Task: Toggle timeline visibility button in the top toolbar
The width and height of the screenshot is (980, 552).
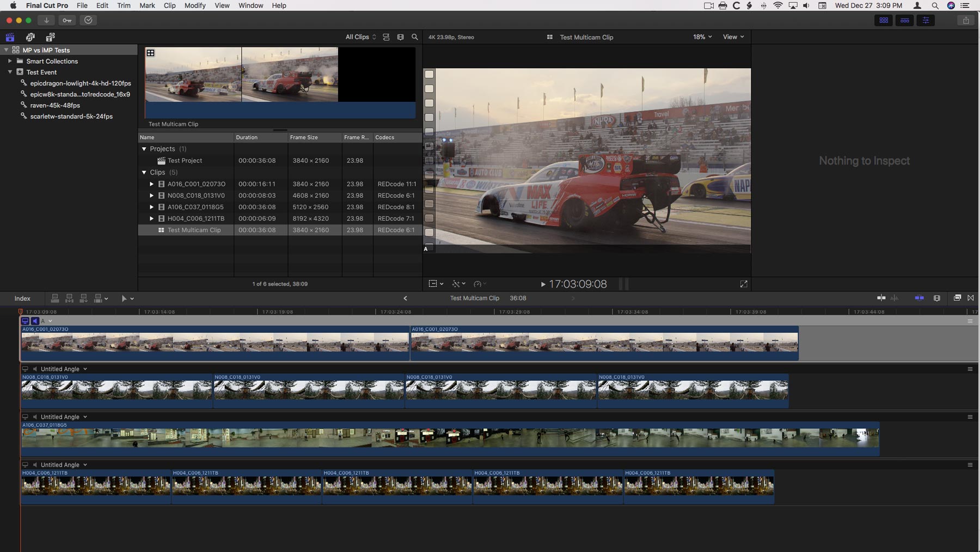Action: pos(904,20)
